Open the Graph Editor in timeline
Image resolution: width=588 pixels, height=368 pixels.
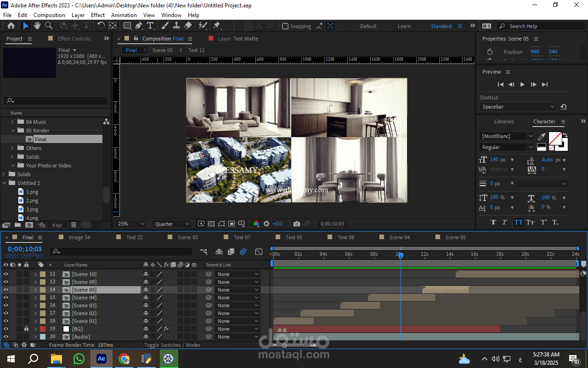pyautogui.click(x=259, y=252)
